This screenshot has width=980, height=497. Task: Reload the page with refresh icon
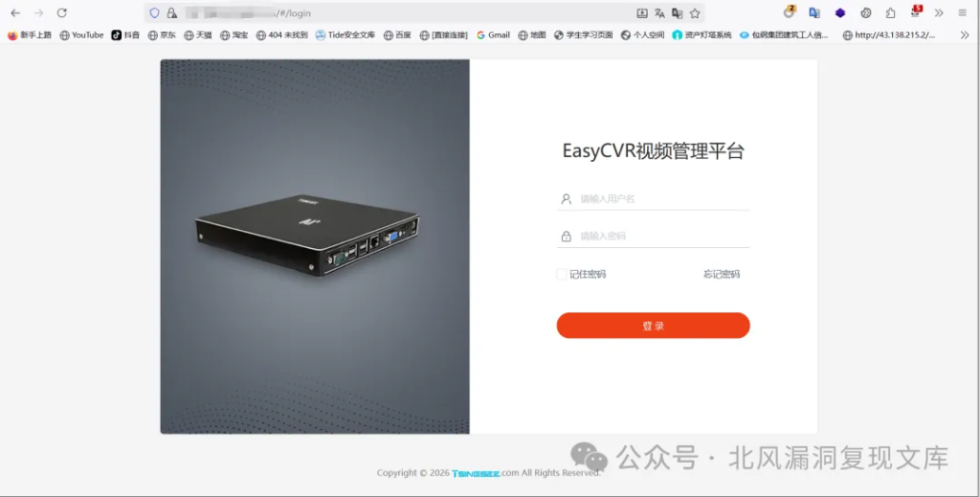[61, 13]
